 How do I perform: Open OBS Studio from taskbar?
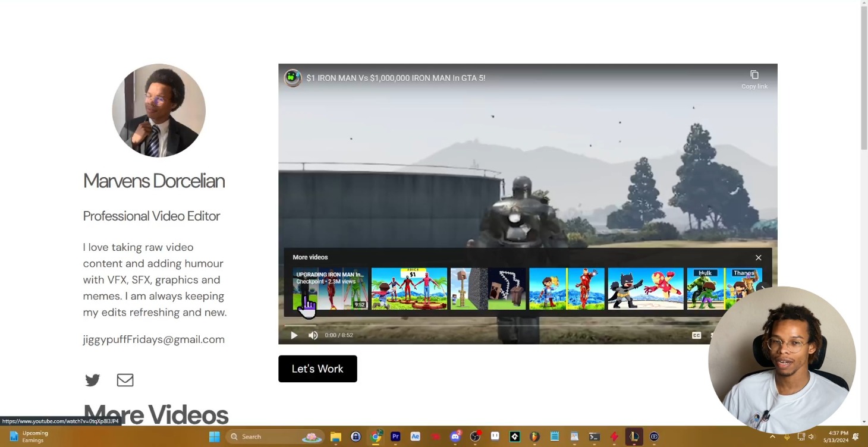475,436
